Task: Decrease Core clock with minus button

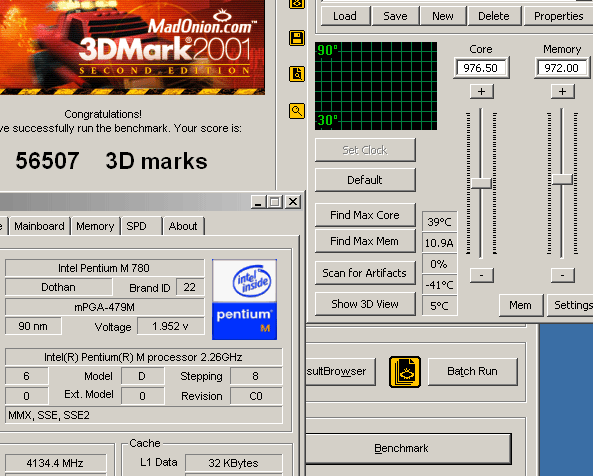Action: click(481, 275)
